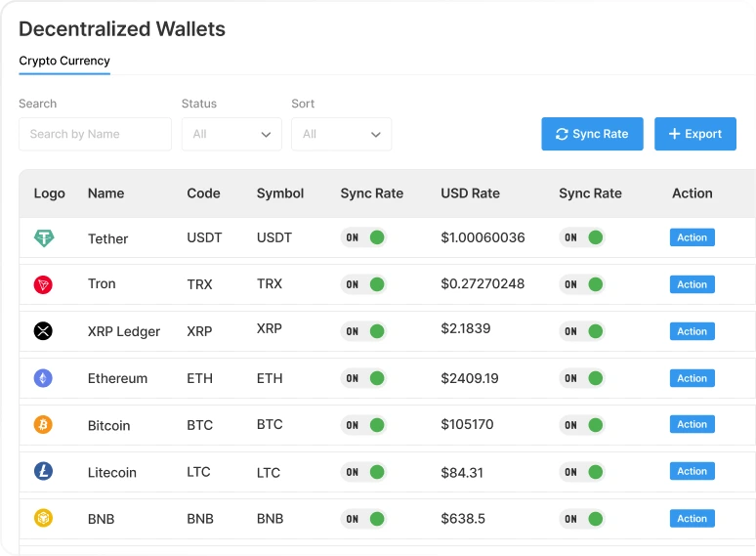Click the Symbol column header

(280, 193)
